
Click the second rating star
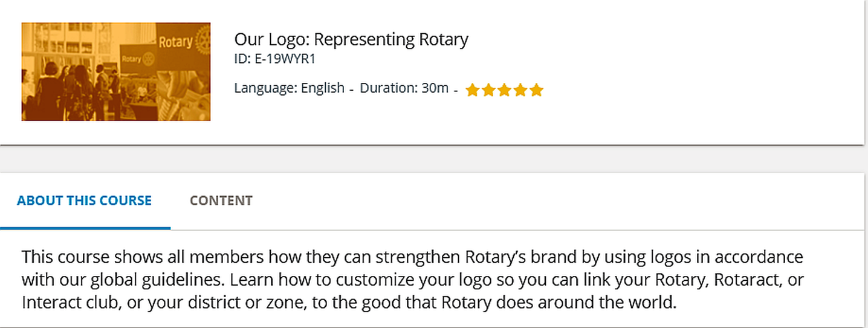coord(488,91)
